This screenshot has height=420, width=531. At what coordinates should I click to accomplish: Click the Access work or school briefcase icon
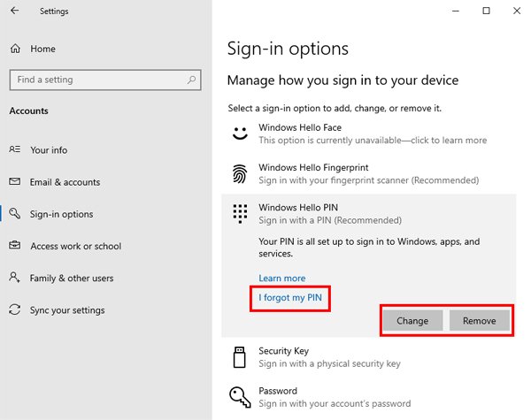15,246
